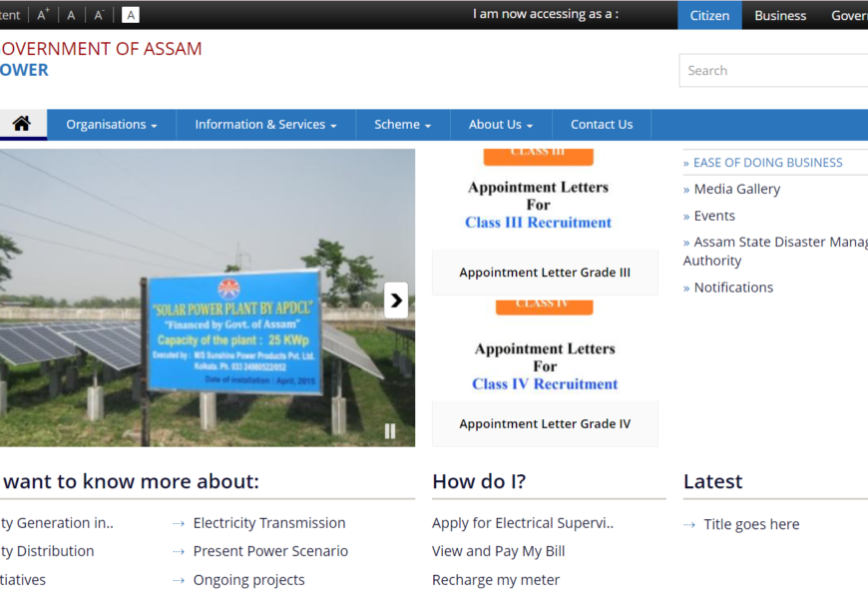Image resolution: width=868 pixels, height=599 pixels.
Task: Open View and Pay My Bill
Action: click(498, 551)
